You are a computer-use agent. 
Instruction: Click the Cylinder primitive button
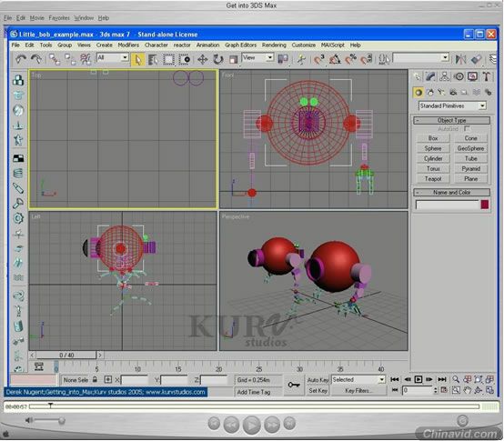(433, 159)
